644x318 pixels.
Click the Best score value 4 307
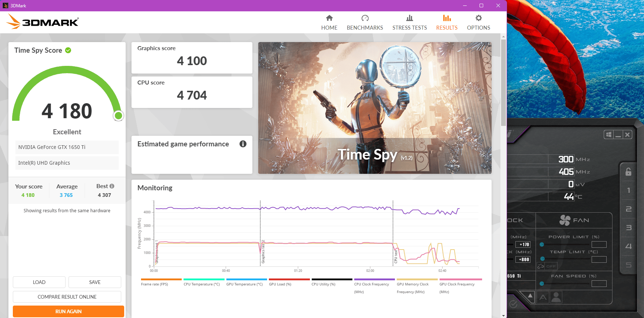pyautogui.click(x=104, y=195)
